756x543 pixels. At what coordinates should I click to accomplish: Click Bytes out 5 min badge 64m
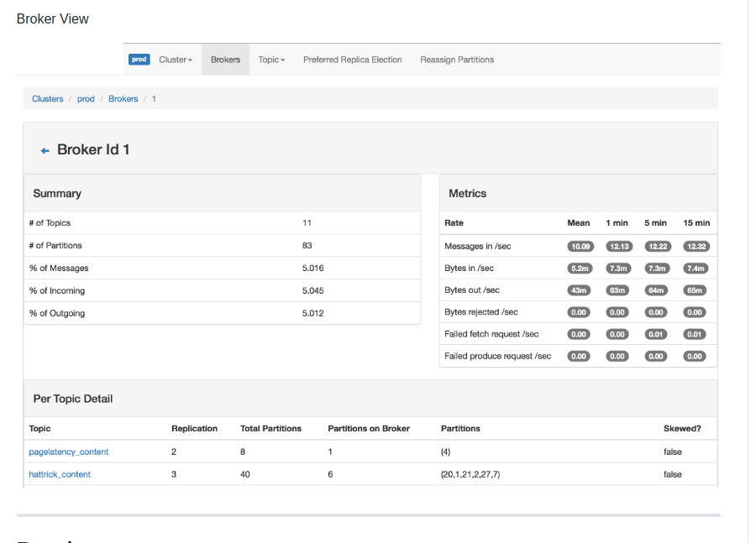pyautogui.click(x=656, y=290)
